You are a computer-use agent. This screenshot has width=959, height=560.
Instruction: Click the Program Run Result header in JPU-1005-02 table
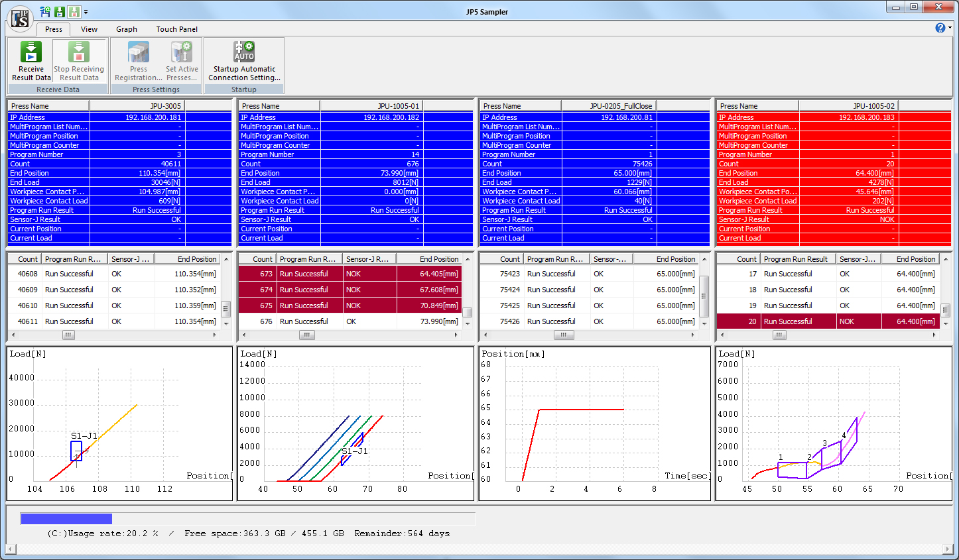(x=795, y=259)
